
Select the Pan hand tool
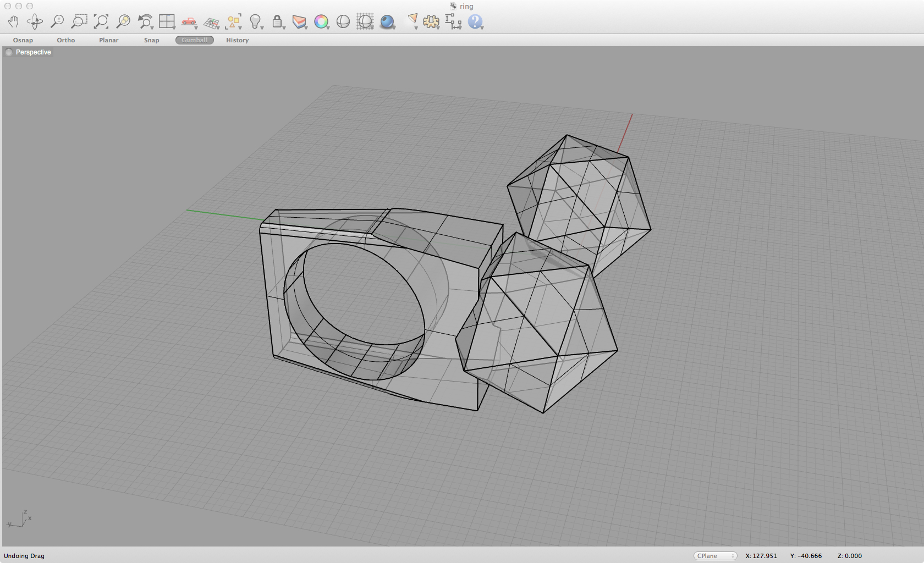point(13,22)
